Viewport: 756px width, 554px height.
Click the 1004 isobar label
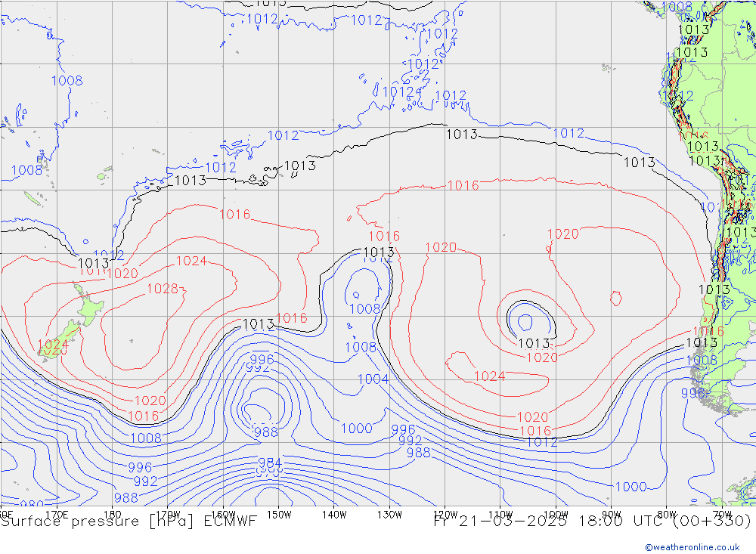tap(373, 379)
